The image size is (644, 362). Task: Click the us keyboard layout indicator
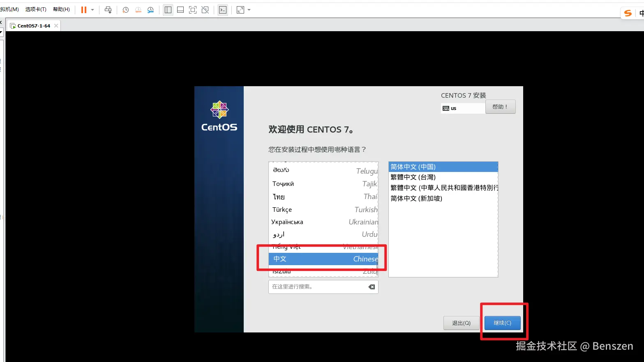[463, 108]
